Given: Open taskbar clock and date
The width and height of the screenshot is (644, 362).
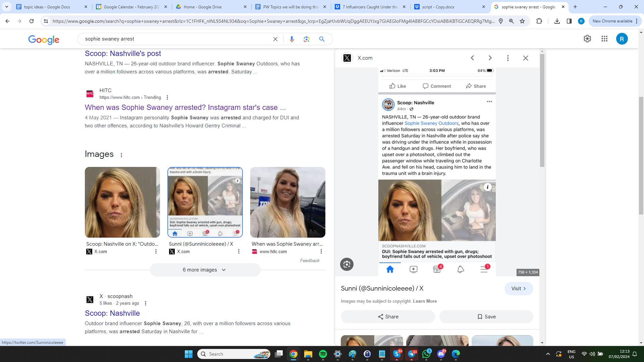Looking at the screenshot, I should pyautogui.click(x=619, y=354).
